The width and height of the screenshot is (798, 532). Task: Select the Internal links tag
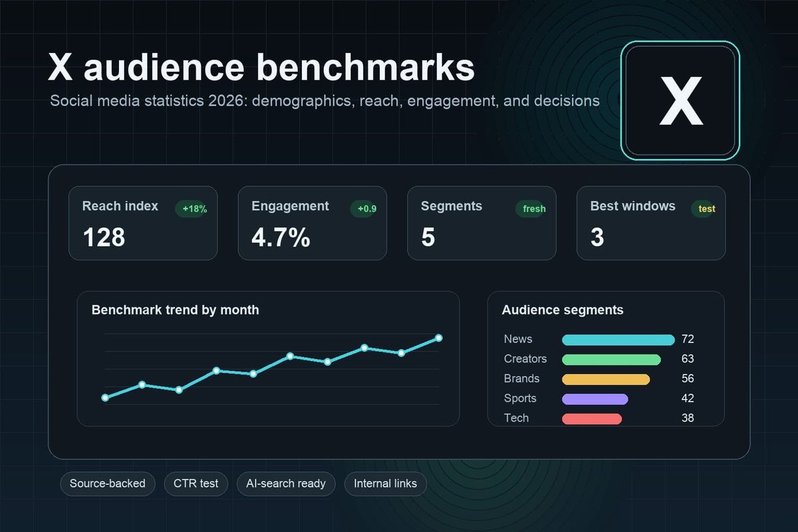click(386, 483)
